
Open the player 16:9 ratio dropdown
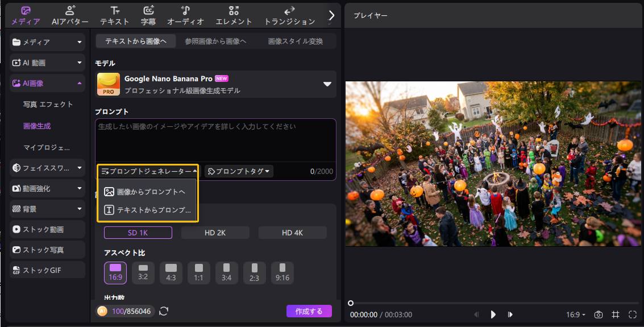coord(576,314)
